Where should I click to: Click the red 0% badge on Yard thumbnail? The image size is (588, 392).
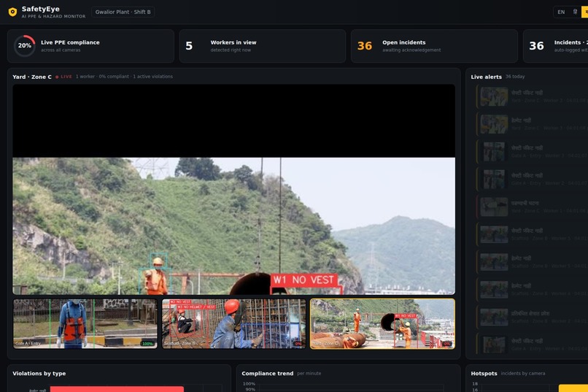[x=446, y=344]
